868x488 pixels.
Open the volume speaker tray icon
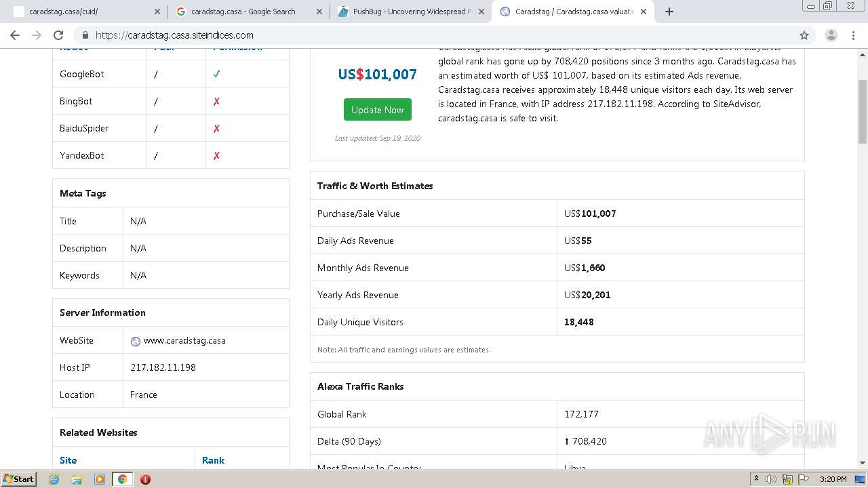click(x=772, y=479)
